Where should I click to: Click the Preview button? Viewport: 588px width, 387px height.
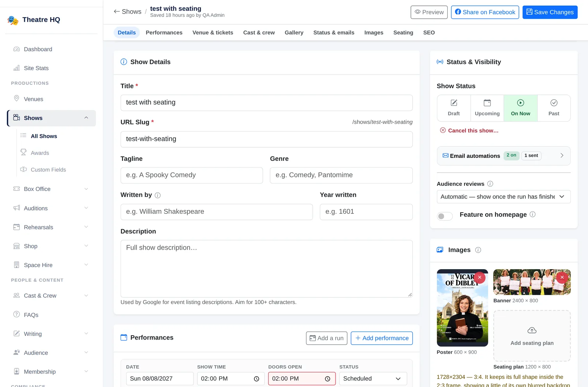(x=429, y=12)
